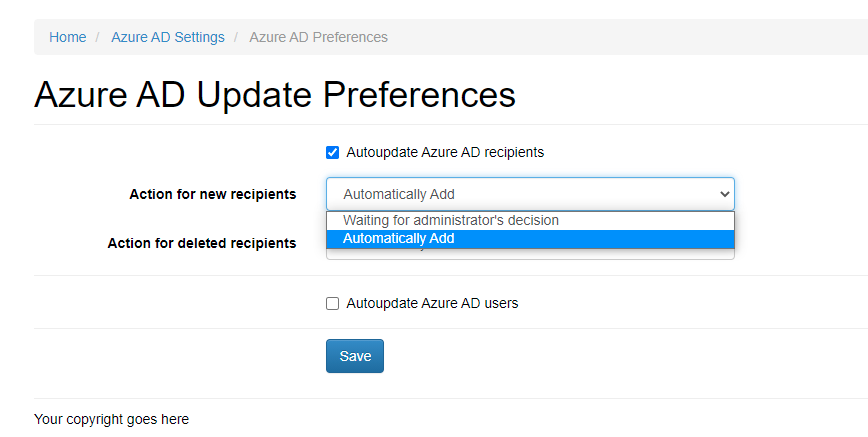Click the Action for deleted recipients field label

(x=201, y=243)
